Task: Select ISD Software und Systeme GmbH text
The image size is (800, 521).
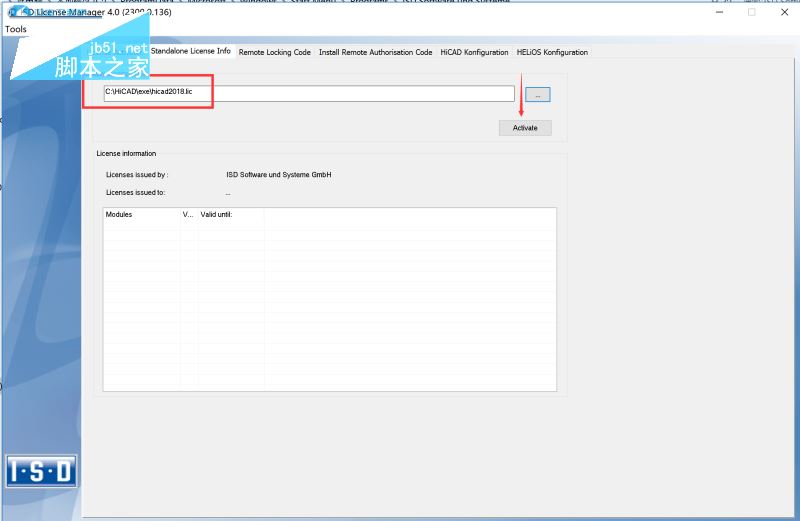Action: pos(279,175)
